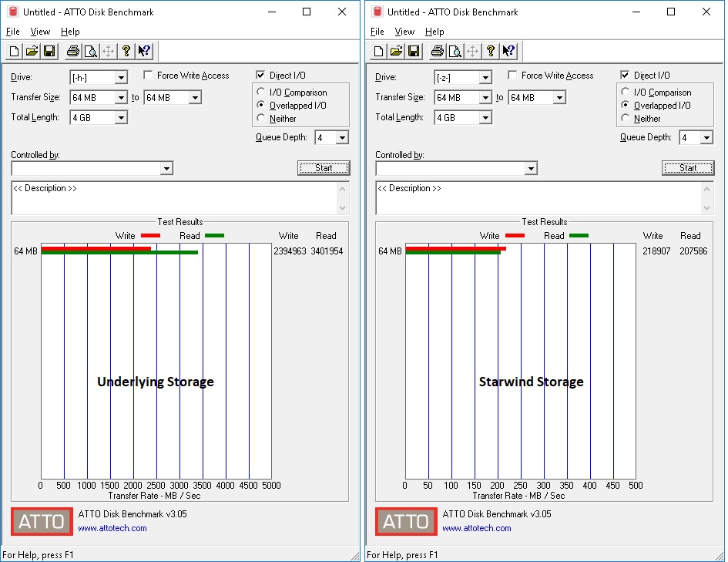Click the ATTO logo in the right window

pyautogui.click(x=406, y=521)
